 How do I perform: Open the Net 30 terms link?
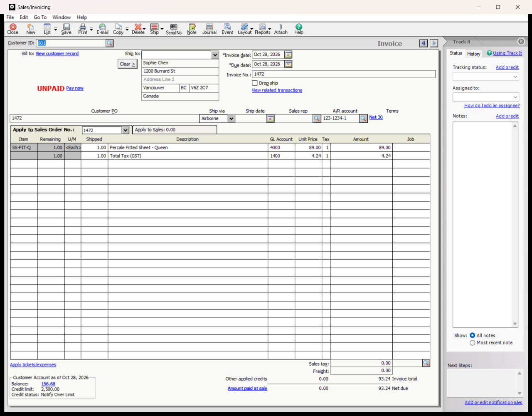click(376, 117)
